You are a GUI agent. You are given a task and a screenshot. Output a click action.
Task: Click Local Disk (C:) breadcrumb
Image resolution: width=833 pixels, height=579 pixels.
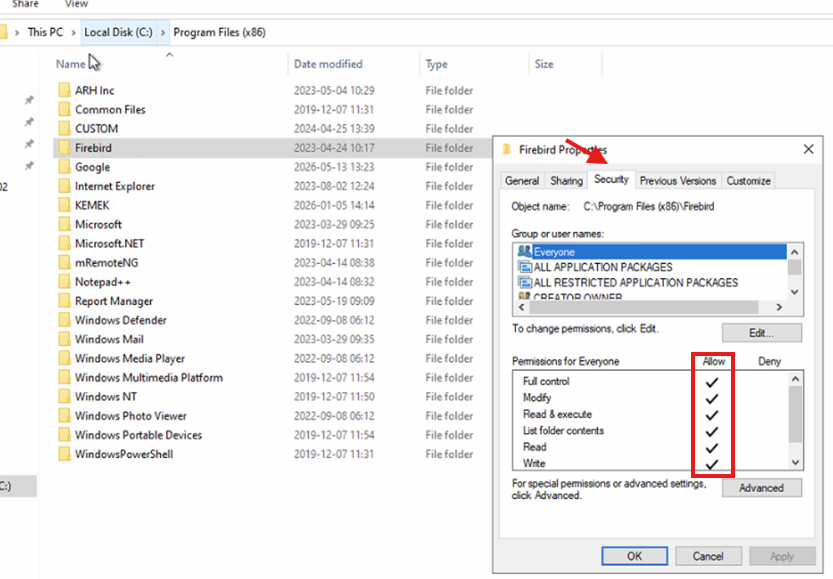point(118,32)
